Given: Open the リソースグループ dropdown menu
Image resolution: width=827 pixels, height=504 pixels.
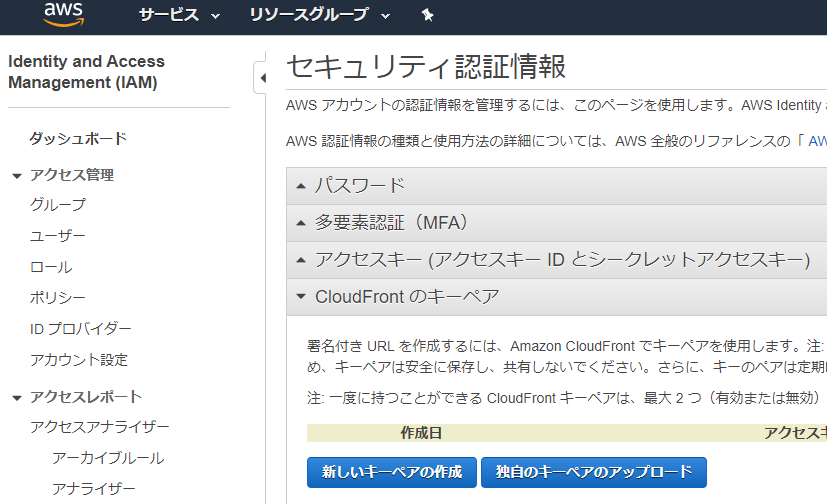Looking at the screenshot, I should click(x=320, y=15).
